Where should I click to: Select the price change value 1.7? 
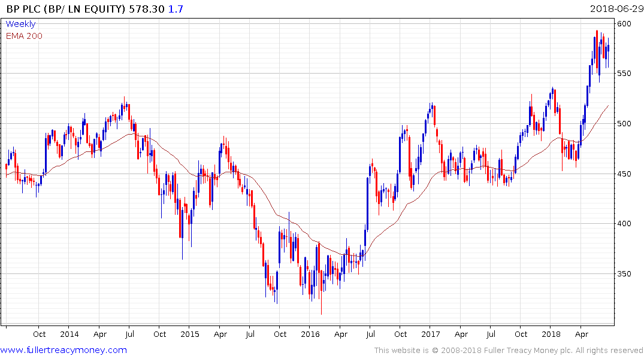click(176, 9)
